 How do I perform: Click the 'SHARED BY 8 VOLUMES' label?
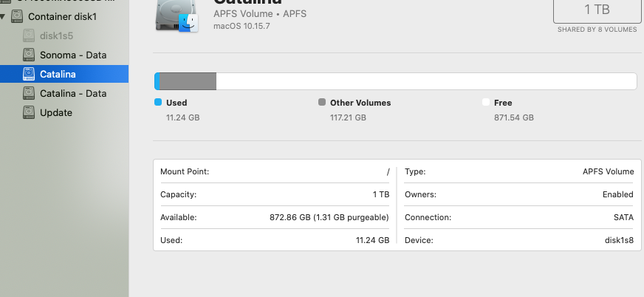click(597, 30)
